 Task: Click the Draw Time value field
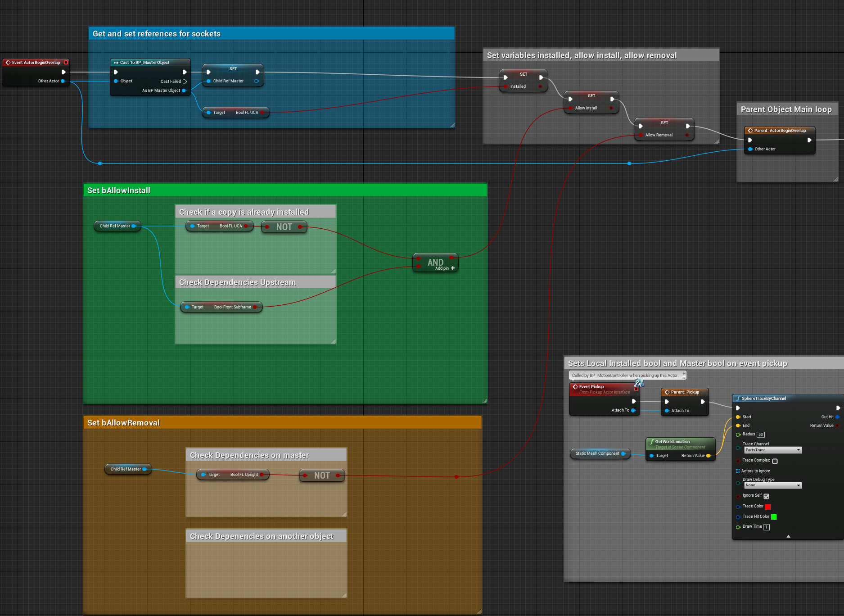click(767, 527)
